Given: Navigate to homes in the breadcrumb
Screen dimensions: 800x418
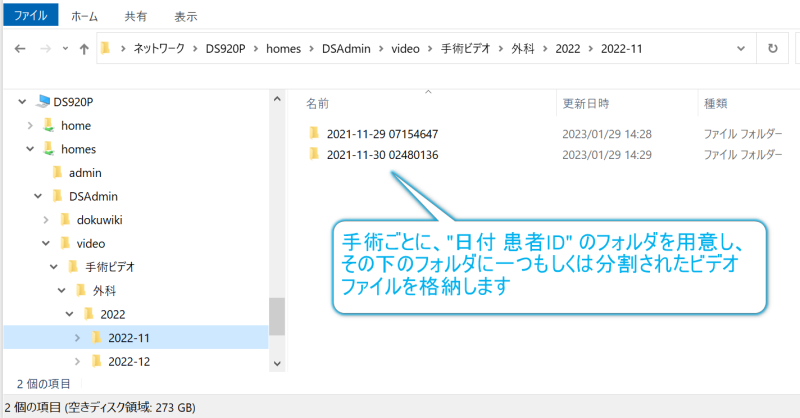Looking at the screenshot, I should pyautogui.click(x=283, y=48).
